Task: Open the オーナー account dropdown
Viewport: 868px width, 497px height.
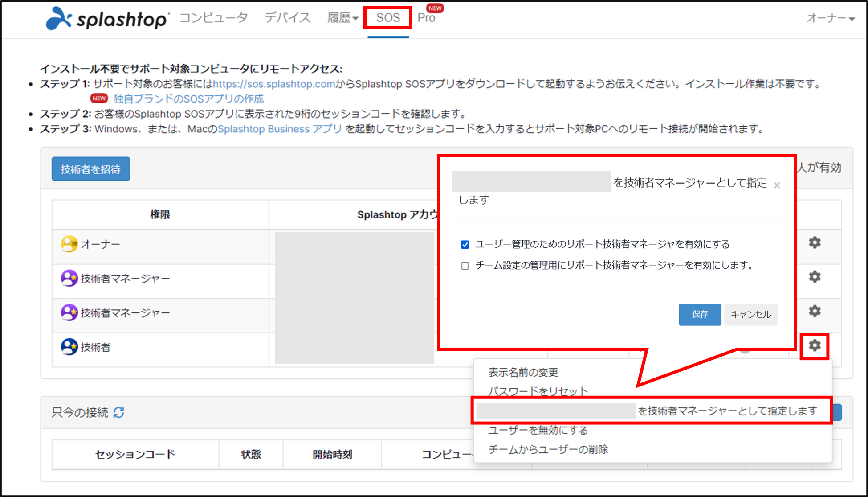Action: pyautogui.click(x=830, y=18)
